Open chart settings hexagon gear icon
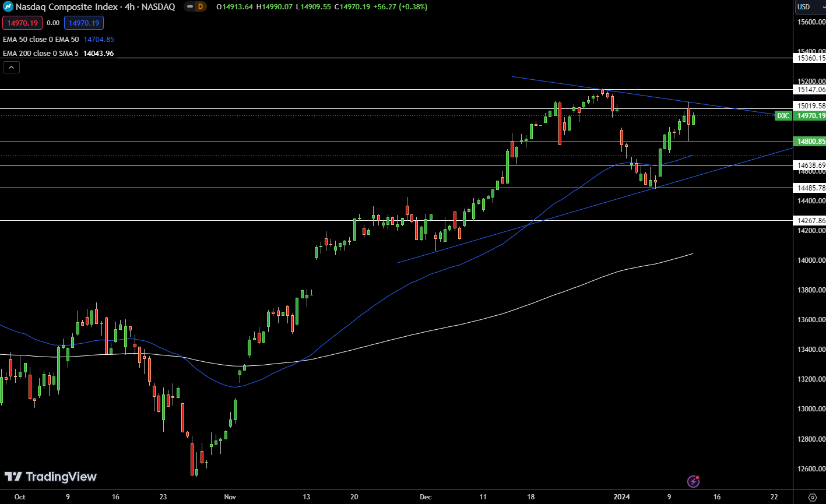826x504 pixels. (x=813, y=497)
